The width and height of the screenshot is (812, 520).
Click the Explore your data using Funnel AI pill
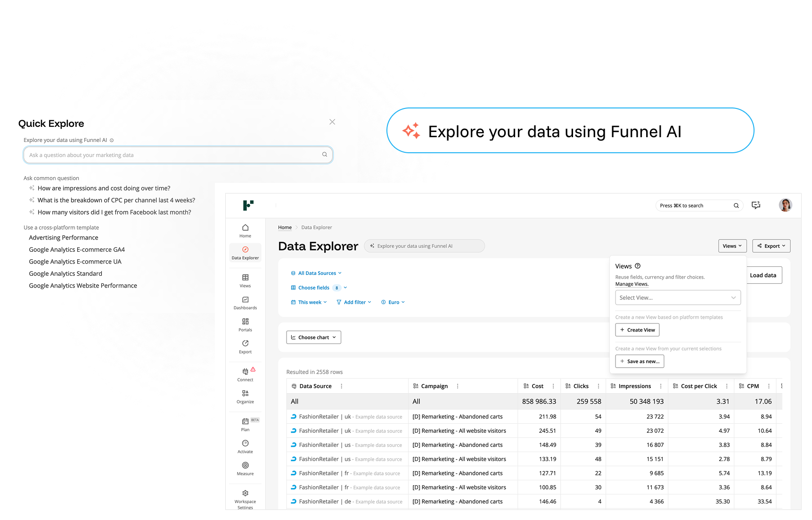pyautogui.click(x=424, y=246)
